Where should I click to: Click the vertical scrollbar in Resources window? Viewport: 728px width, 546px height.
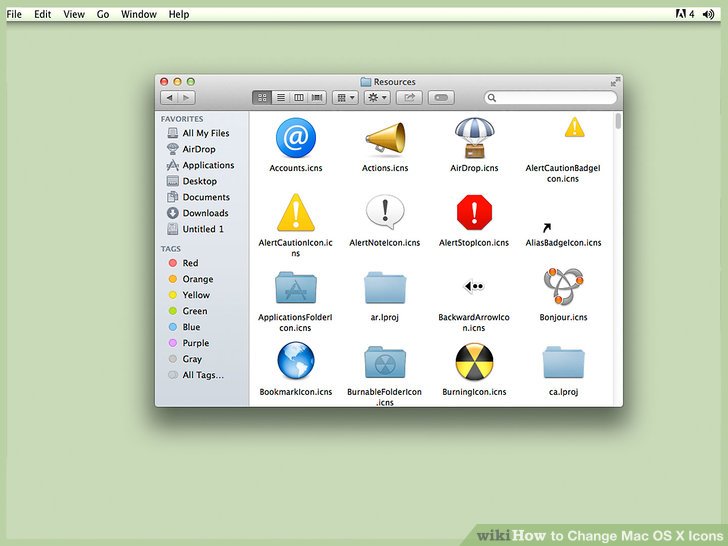(x=618, y=121)
